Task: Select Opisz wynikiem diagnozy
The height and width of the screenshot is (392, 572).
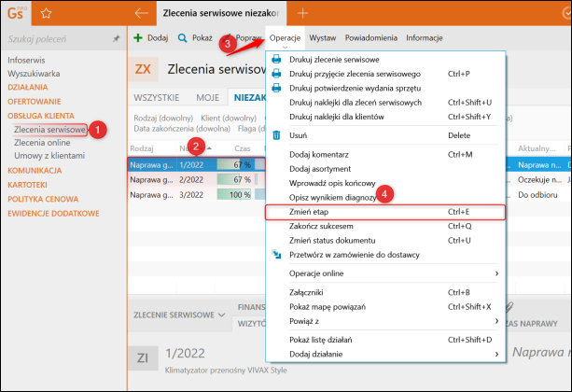Action: [385, 198]
